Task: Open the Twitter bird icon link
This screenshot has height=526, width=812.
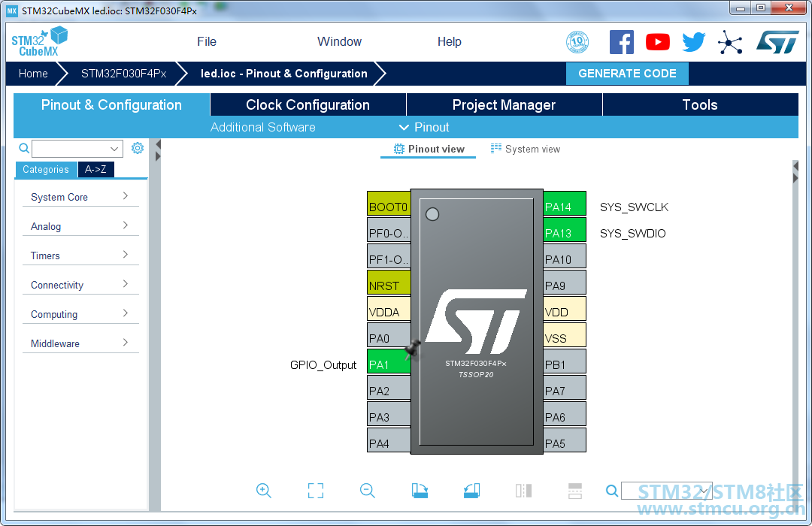Action: coord(693,42)
